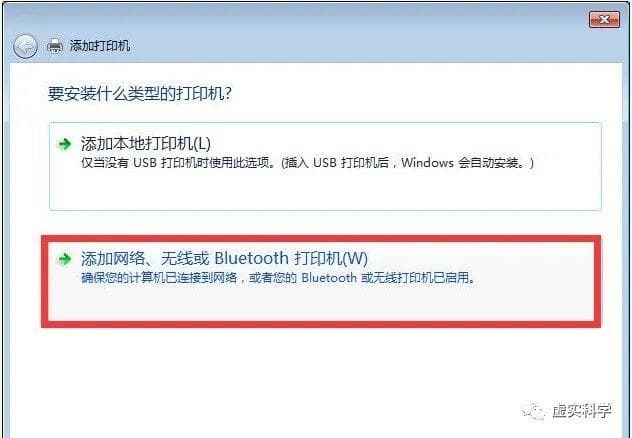Click the word Bluetooth in the network option title
This screenshot has height=438, width=632.
click(252, 258)
